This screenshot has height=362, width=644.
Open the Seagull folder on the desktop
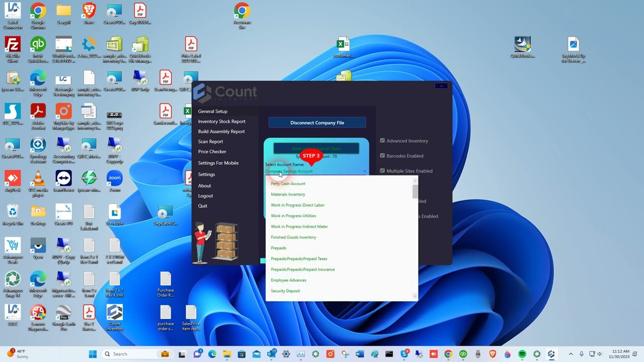tap(63, 14)
